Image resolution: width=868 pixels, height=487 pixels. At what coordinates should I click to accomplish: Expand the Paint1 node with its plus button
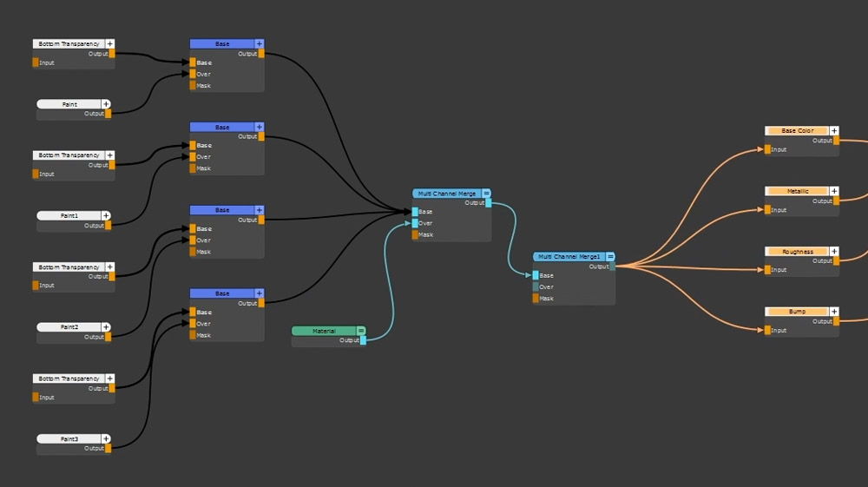click(107, 215)
